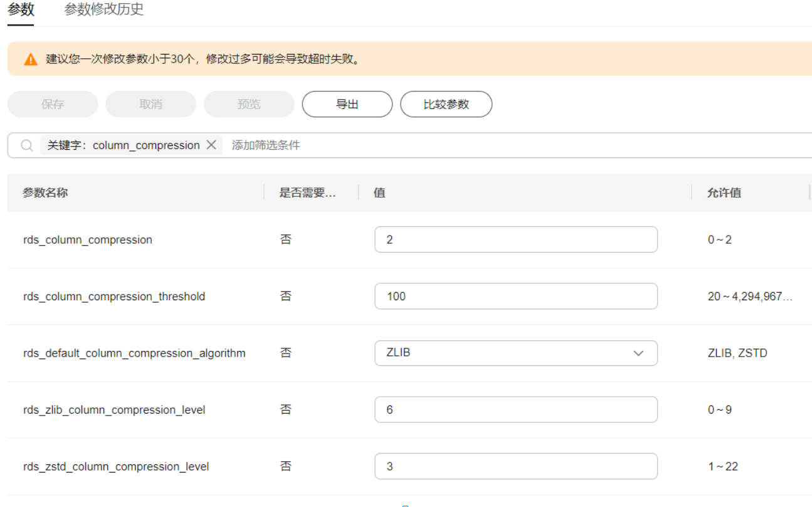Switch to 参数修改历史 tab

104,9
